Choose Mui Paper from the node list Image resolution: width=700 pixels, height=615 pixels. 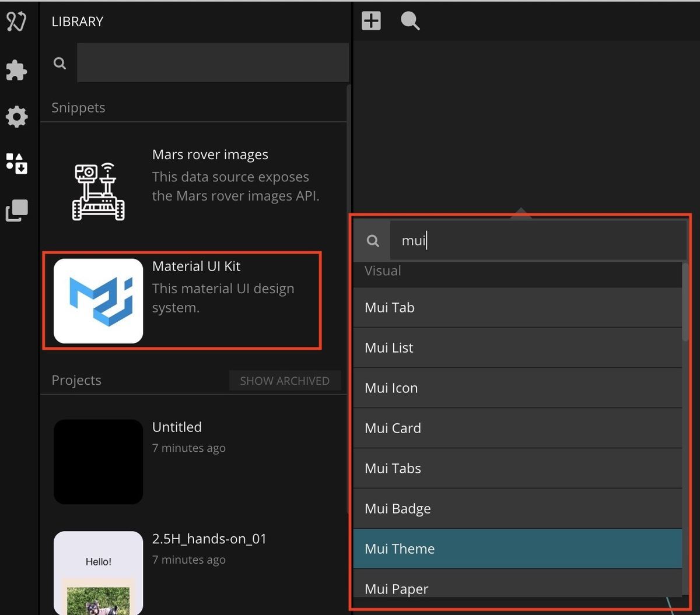point(517,583)
